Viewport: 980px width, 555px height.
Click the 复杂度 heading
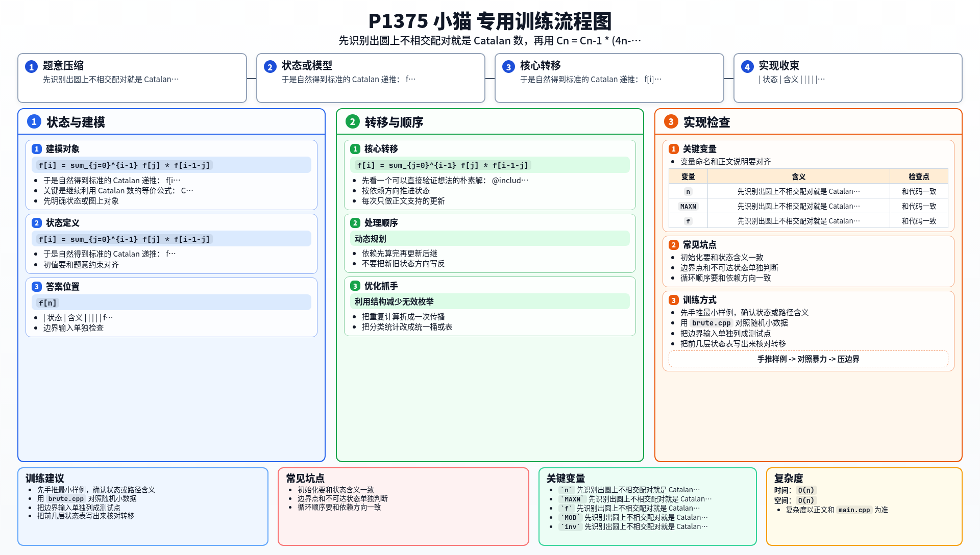(x=789, y=478)
